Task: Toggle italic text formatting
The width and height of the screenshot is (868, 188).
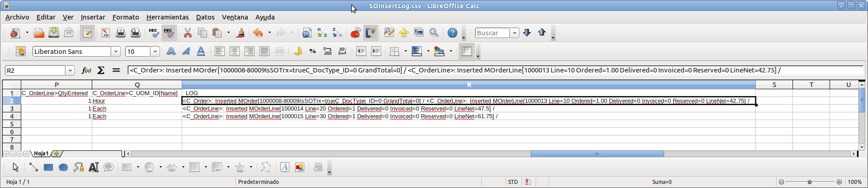Action: point(186,51)
